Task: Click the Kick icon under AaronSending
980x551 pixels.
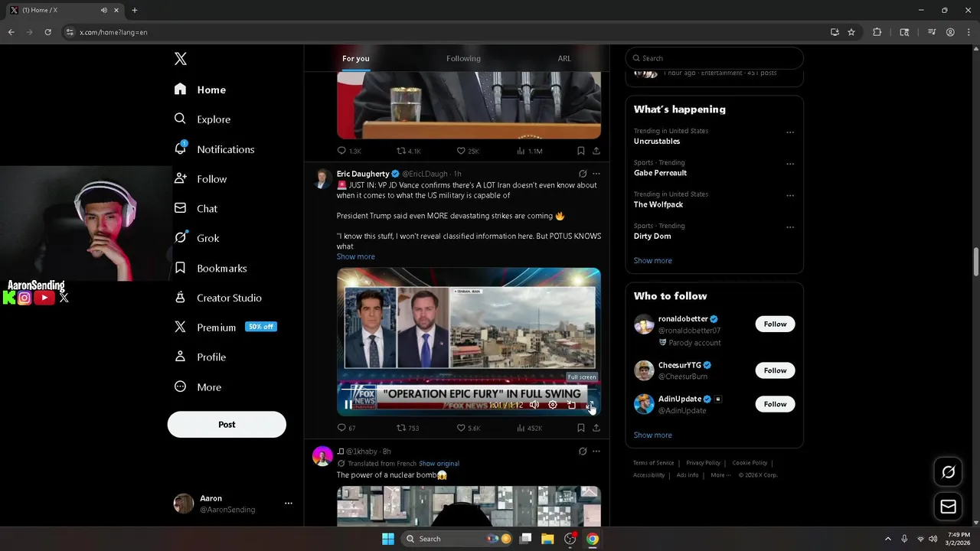Action: pyautogui.click(x=9, y=298)
